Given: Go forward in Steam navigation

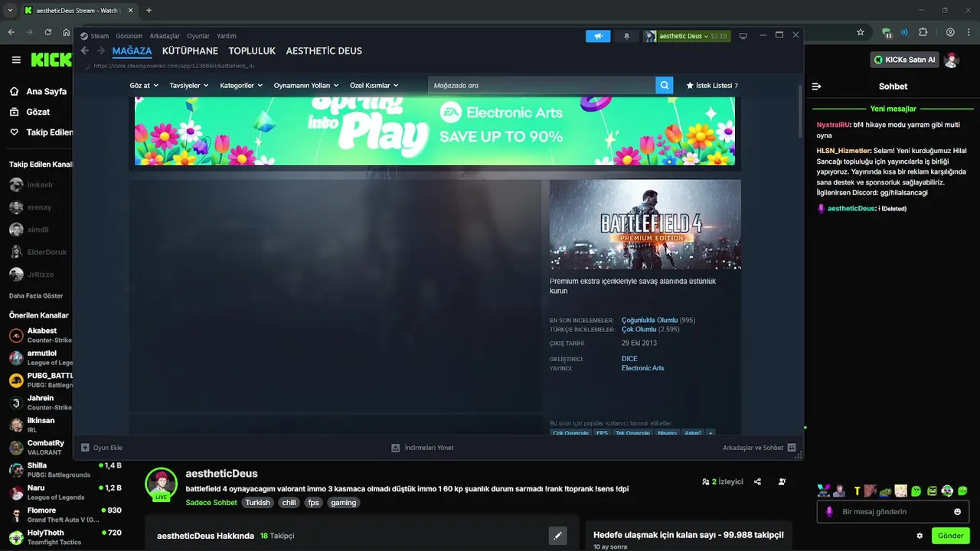Looking at the screenshot, I should point(100,51).
